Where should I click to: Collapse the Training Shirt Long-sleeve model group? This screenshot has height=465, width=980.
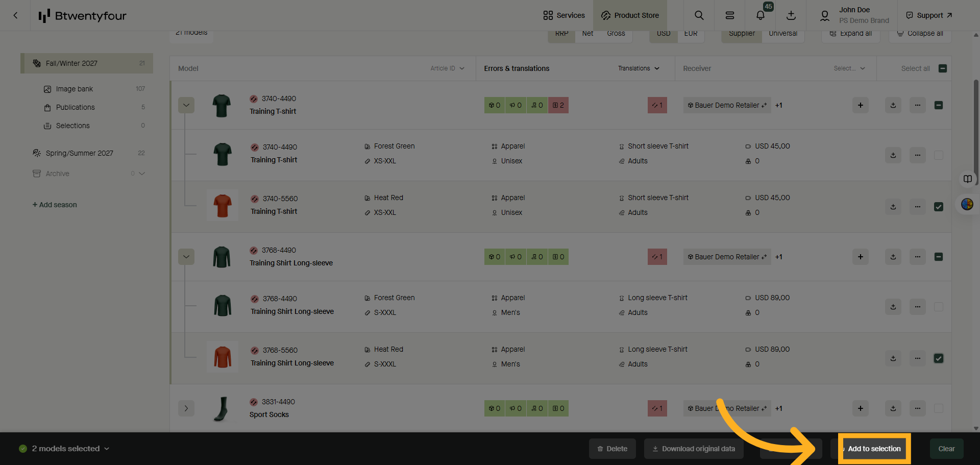coord(186,257)
